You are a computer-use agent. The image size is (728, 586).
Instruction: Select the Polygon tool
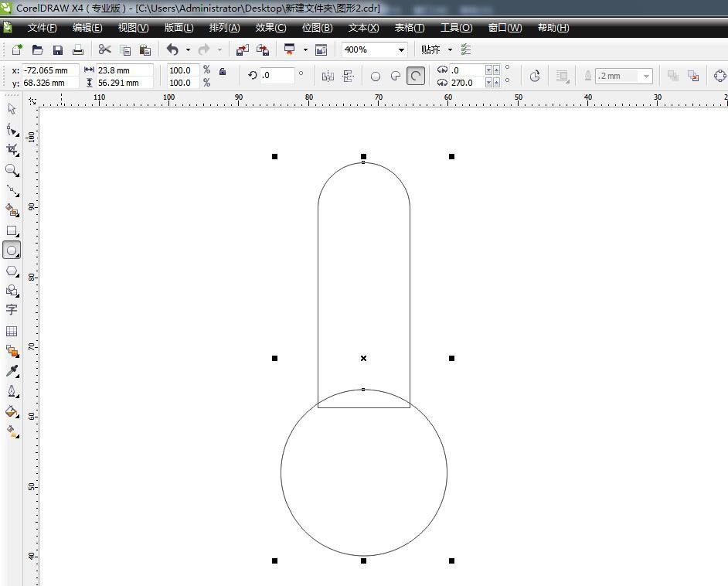coord(12,271)
